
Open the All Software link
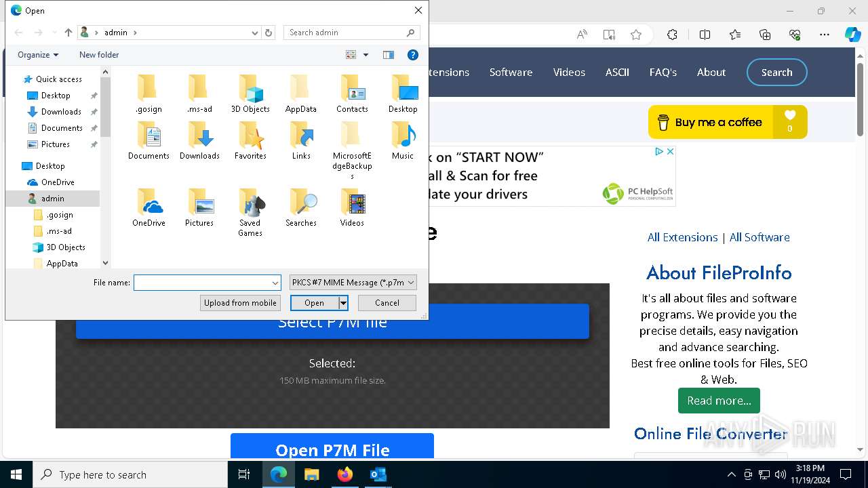pos(759,237)
